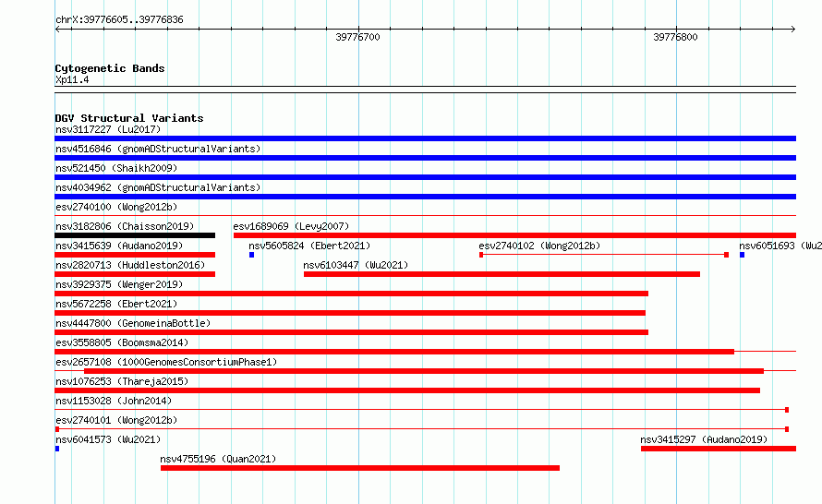Viewport: 822px width, 504px height.
Task: Click the Xp11.4 band label
Action: click(72, 79)
